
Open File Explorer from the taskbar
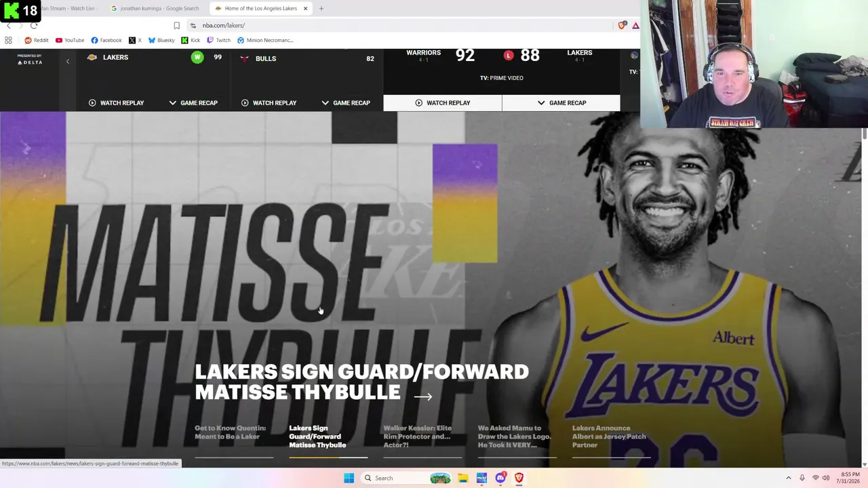coord(462,478)
